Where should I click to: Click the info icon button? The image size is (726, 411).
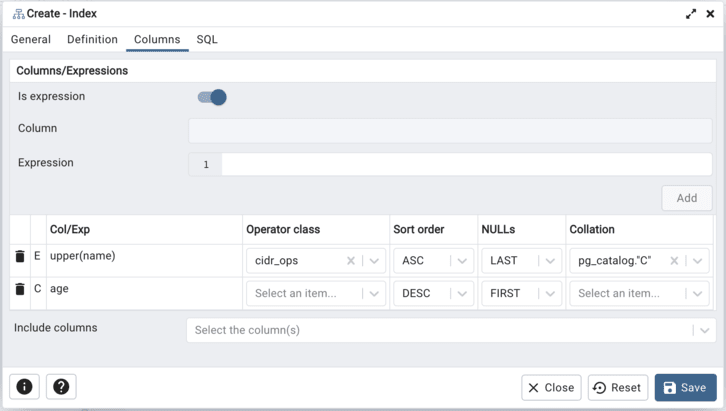coord(25,387)
